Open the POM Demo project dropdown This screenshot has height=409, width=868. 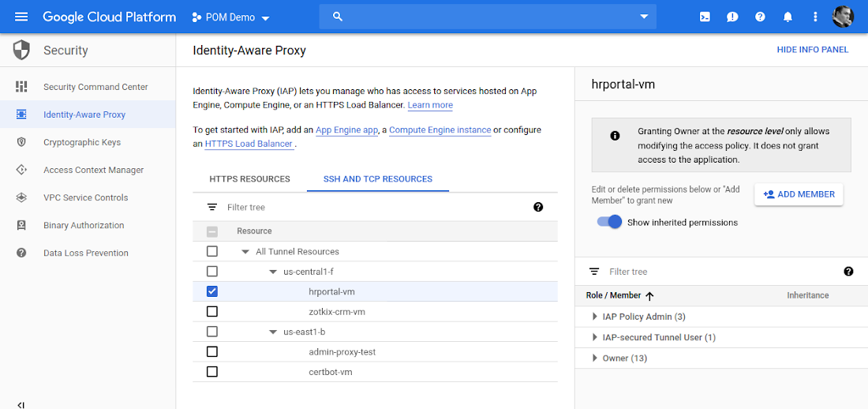coord(266,18)
